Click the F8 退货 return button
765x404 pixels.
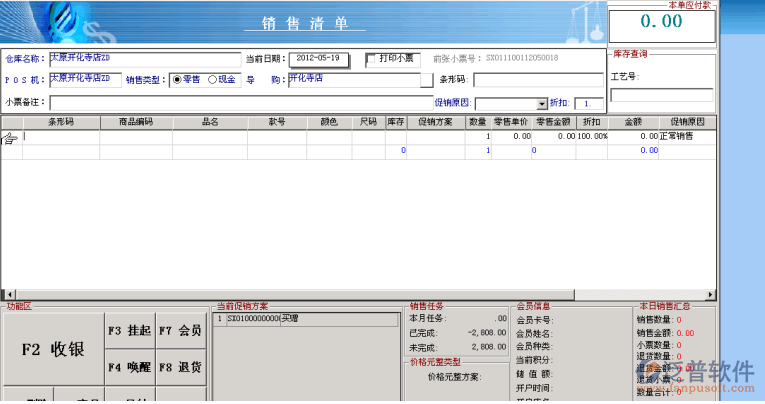coord(181,367)
